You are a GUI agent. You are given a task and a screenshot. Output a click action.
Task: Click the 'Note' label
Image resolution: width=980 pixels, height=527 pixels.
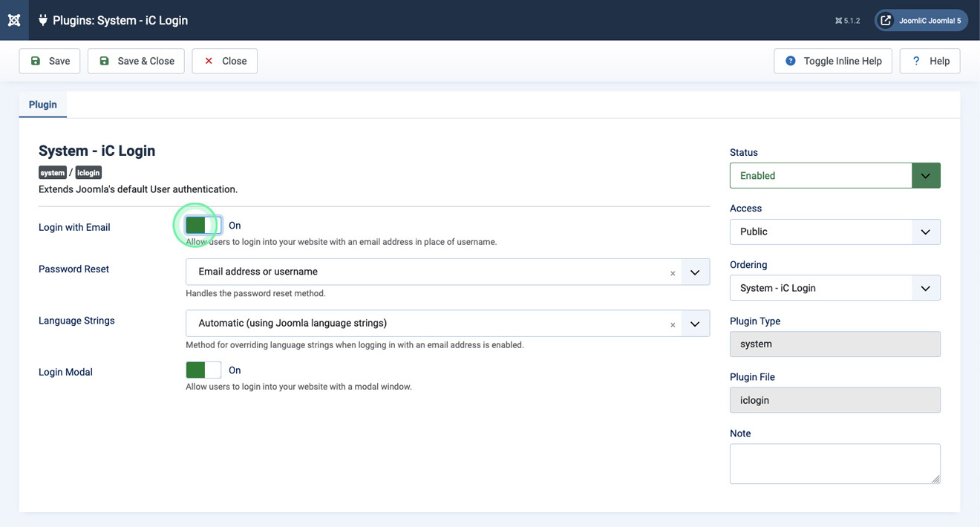point(740,433)
